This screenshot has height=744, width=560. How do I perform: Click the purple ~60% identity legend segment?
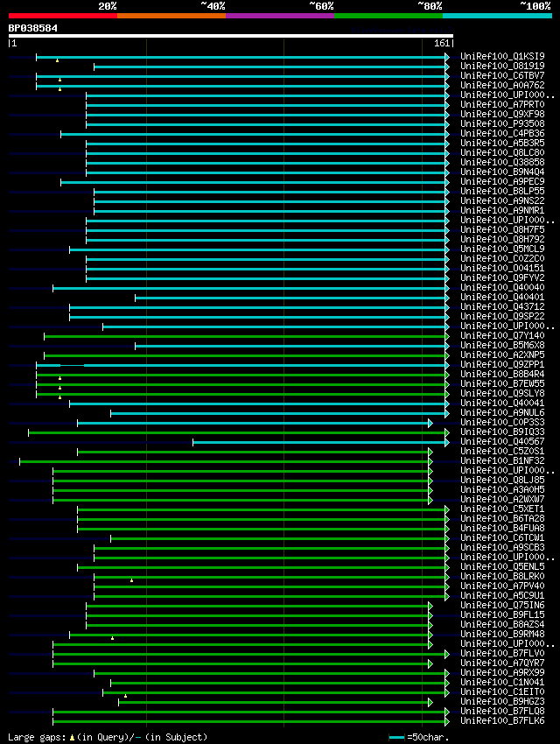click(x=280, y=16)
